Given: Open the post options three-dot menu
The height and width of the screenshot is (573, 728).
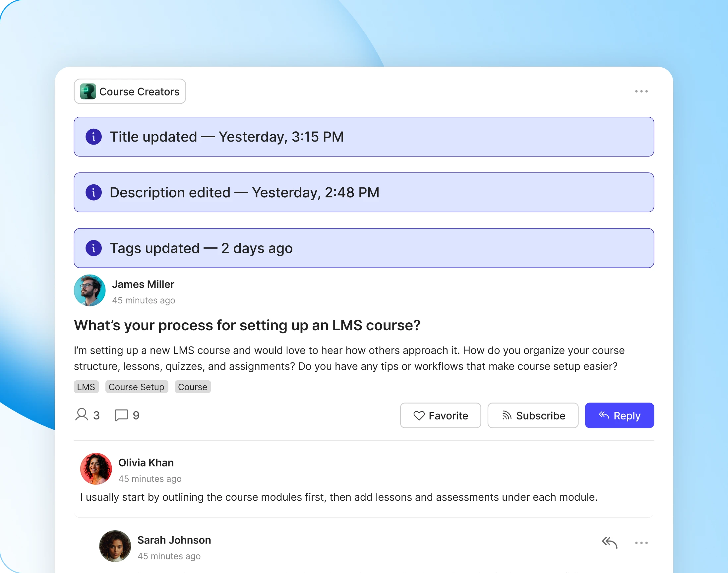Looking at the screenshot, I should coord(641,91).
